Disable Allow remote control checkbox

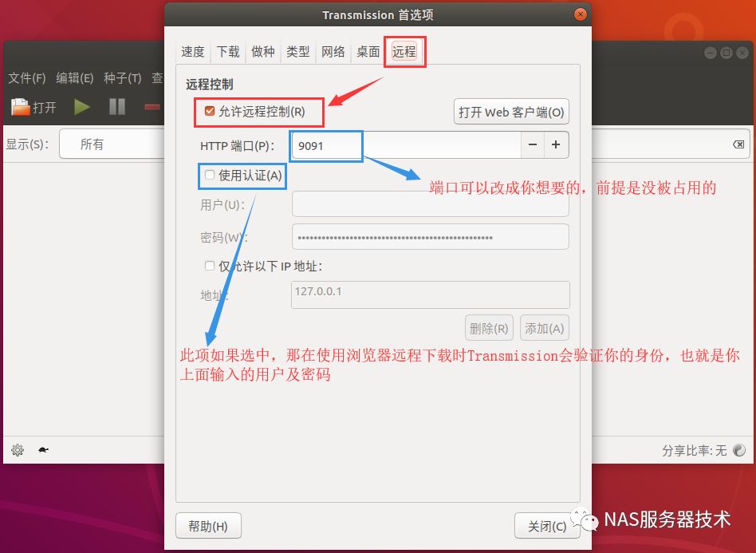209,112
